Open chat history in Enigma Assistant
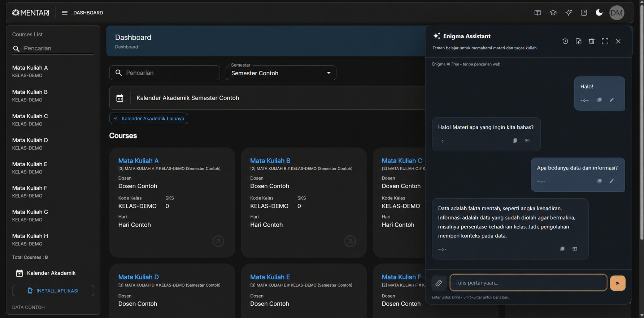This screenshot has height=318, width=644. click(x=565, y=41)
